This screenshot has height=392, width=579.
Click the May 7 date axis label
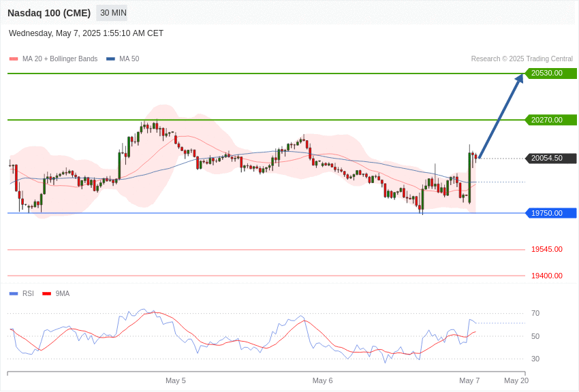click(x=469, y=380)
